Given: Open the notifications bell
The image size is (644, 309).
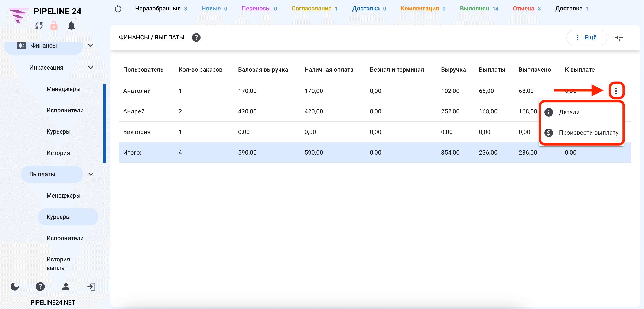Looking at the screenshot, I should pyautogui.click(x=71, y=26).
